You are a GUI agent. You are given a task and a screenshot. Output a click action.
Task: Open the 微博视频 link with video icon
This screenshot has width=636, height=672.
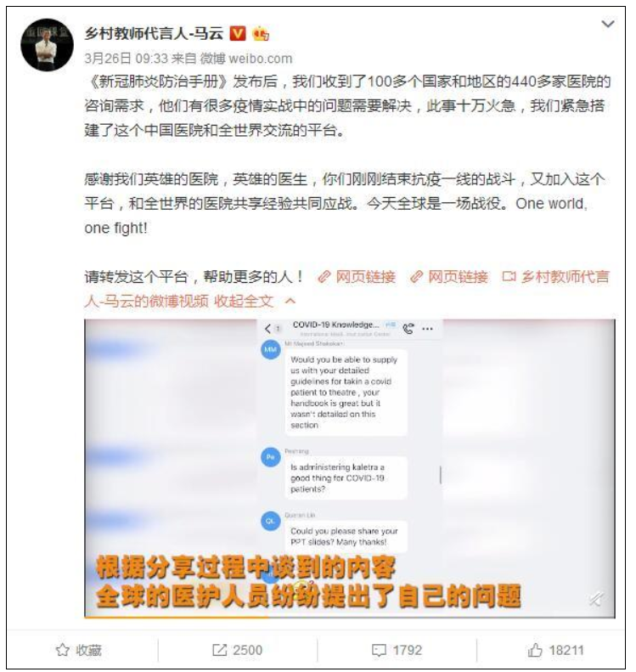[x=347, y=290]
